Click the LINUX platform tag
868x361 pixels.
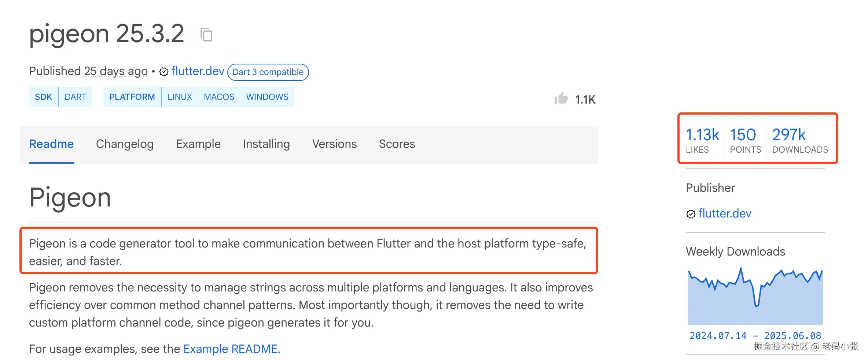point(180,97)
